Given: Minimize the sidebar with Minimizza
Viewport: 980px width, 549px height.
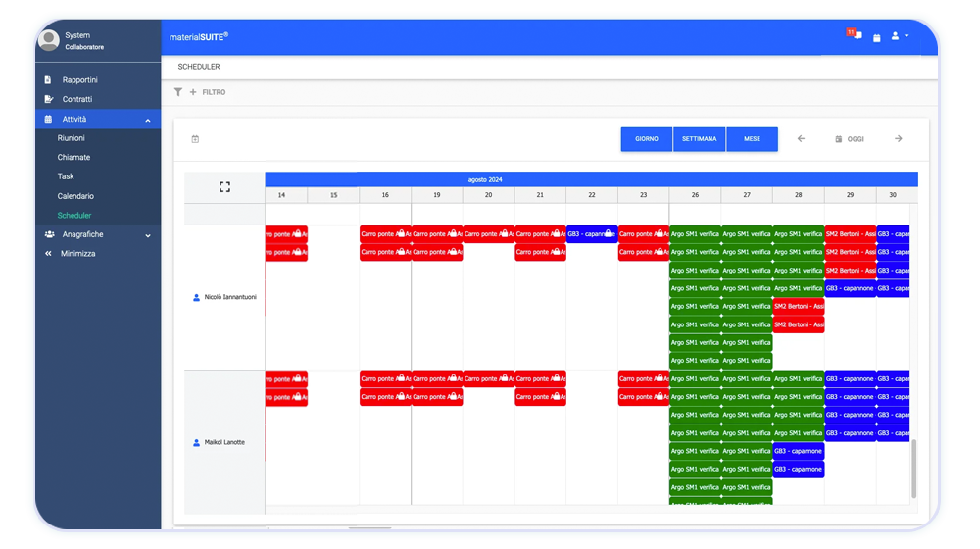Looking at the screenshot, I should click(x=77, y=254).
